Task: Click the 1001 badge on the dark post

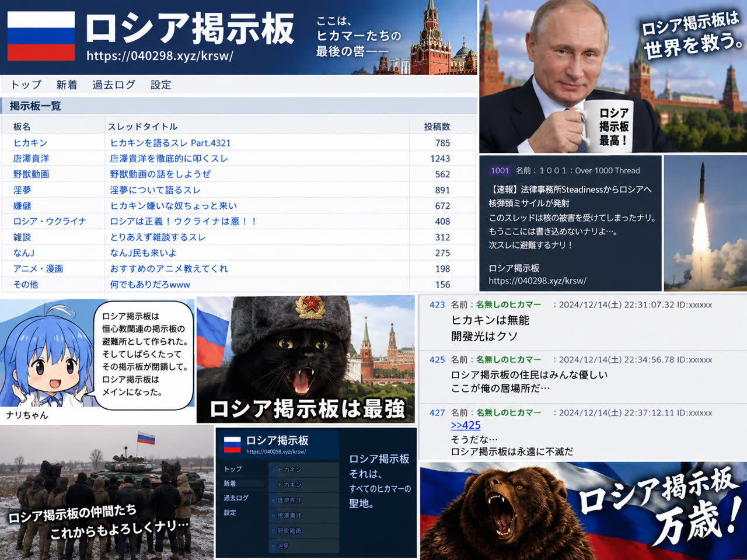Action: click(x=500, y=170)
